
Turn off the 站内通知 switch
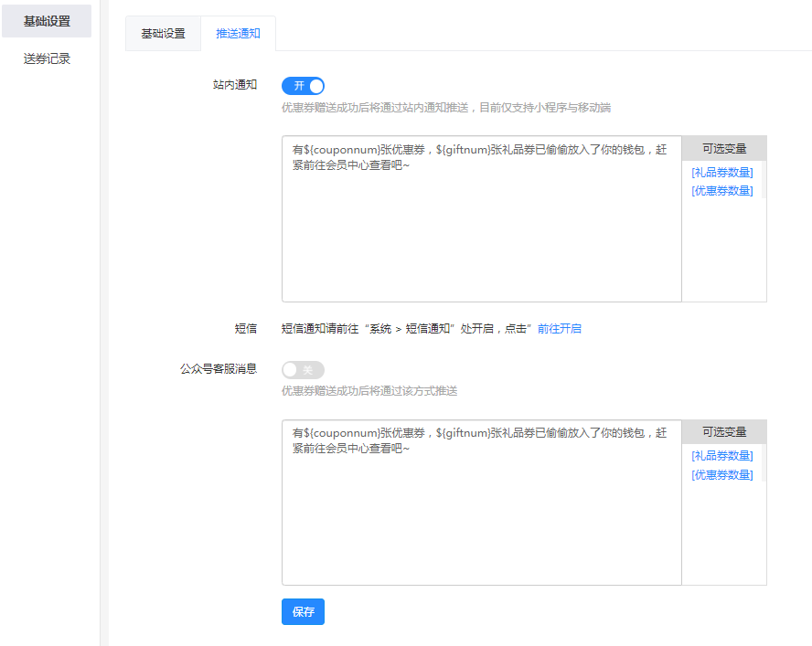(303, 86)
